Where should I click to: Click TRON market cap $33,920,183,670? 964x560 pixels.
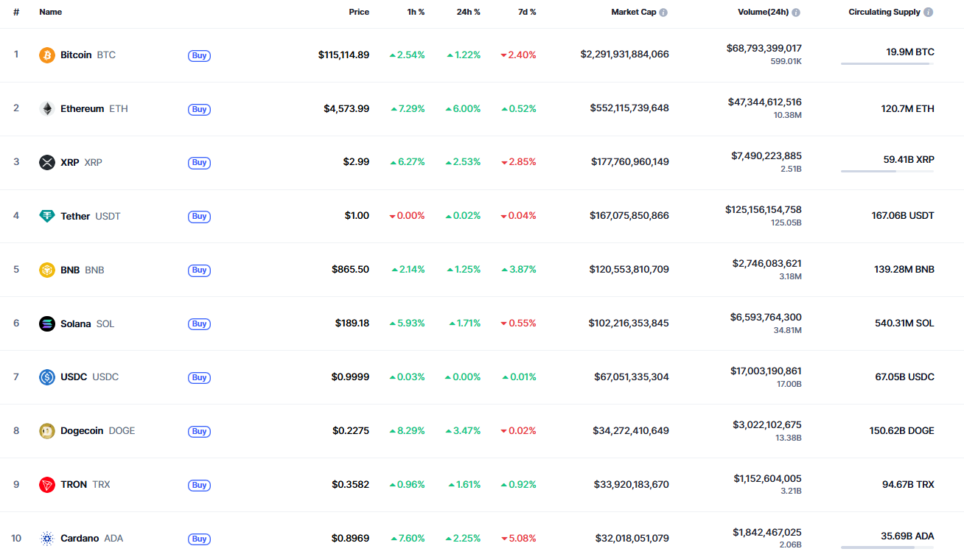point(632,485)
